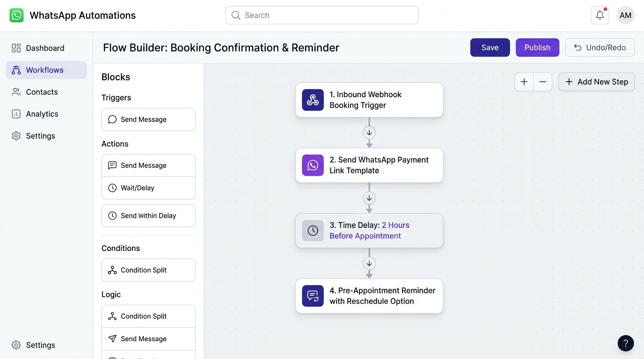Click the clock icon on Send Within Delay
644x359 pixels.
pos(112,216)
